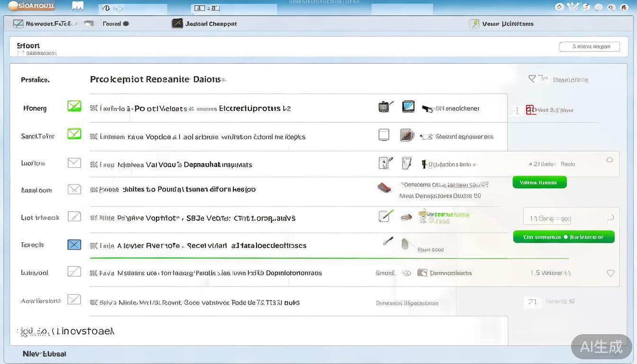Switch to the Vesar Pcirittems tab
The height and width of the screenshot is (364, 637).
click(x=507, y=24)
